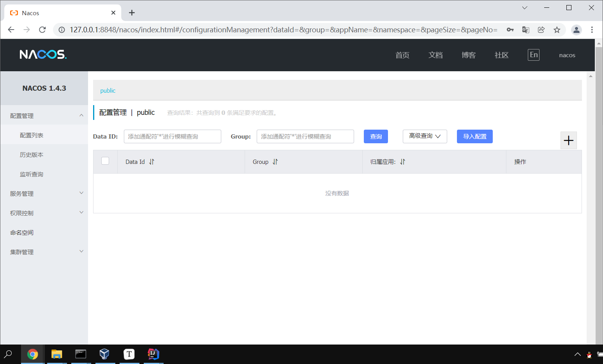Open File Explorer from the taskbar
The height and width of the screenshot is (364, 603).
pyautogui.click(x=57, y=354)
